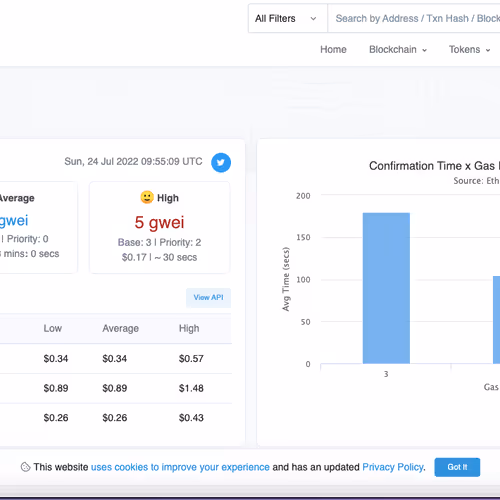
Task: Click the Average gwei card value
Action: coord(13,221)
